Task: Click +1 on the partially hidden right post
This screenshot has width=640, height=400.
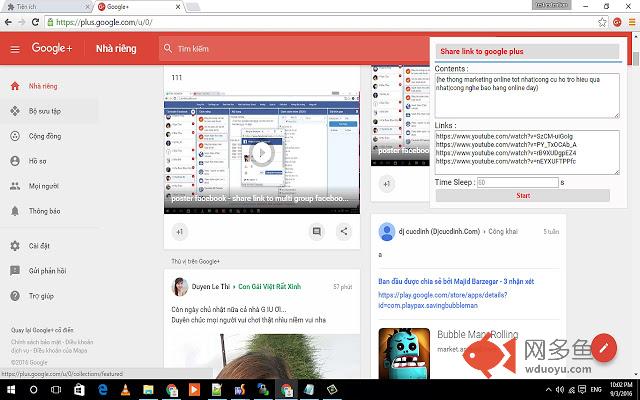Action: tap(387, 183)
